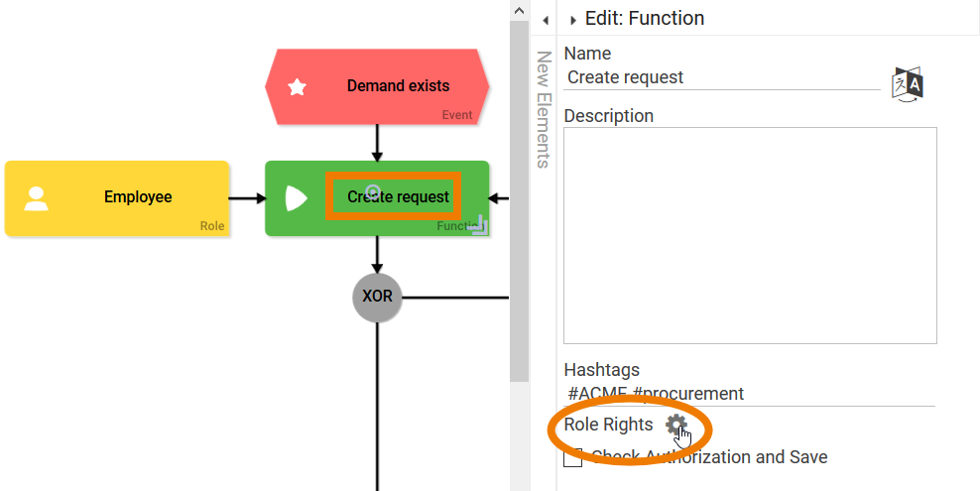
Task: Edit the Hashtags field
Action: pyautogui.click(x=749, y=394)
